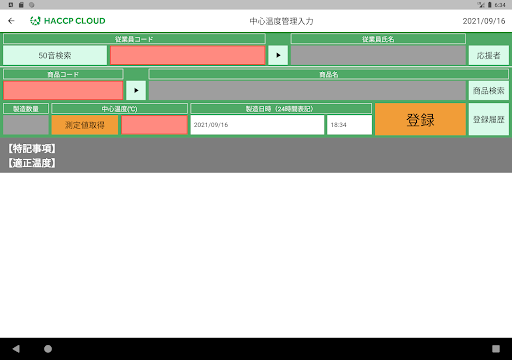The width and height of the screenshot is (512, 360).
Task: Click the 従業員コード column label
Action: pos(134,39)
